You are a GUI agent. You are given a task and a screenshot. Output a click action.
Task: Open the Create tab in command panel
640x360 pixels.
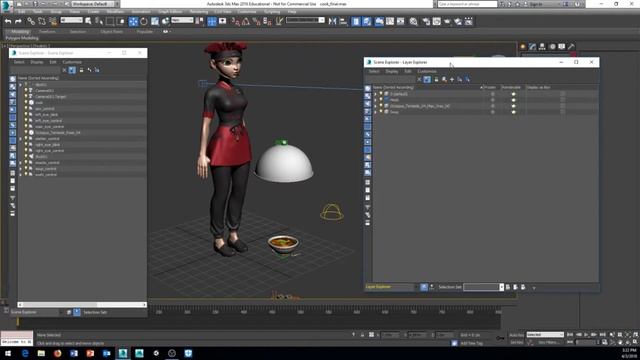pyautogui.click(x=523, y=47)
